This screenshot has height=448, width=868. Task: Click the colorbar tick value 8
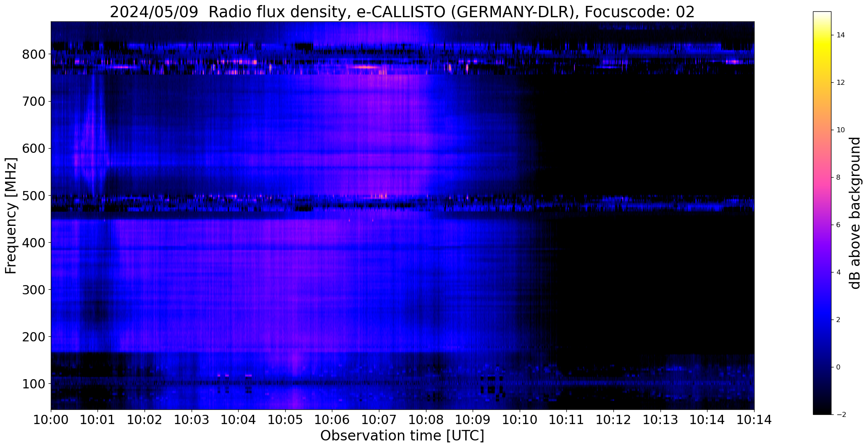[x=838, y=178]
